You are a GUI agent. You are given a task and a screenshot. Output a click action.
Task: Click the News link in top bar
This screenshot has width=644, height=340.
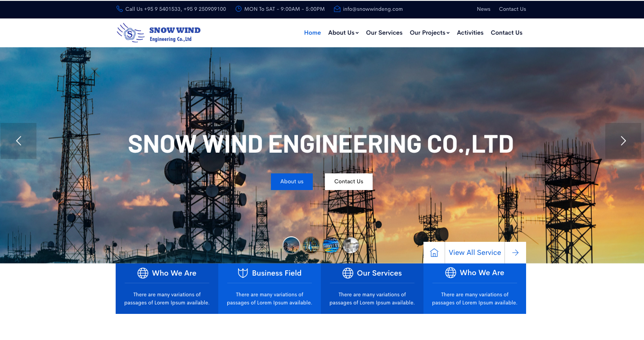484,9
